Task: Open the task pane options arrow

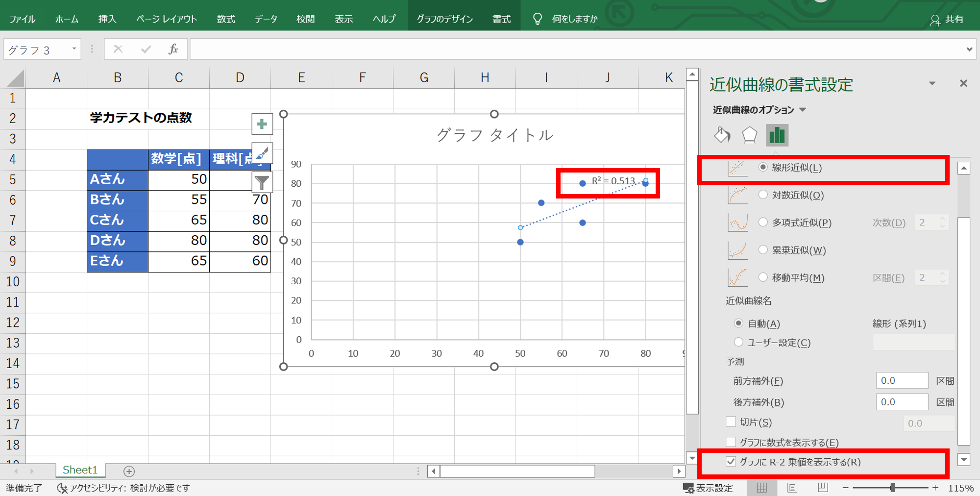Action: [x=932, y=84]
